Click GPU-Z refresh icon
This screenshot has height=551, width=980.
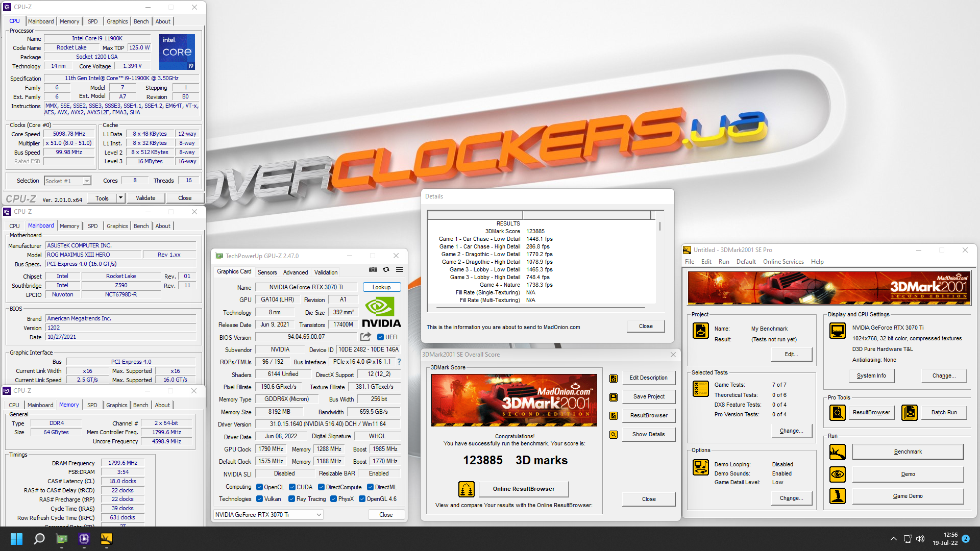[x=386, y=269]
